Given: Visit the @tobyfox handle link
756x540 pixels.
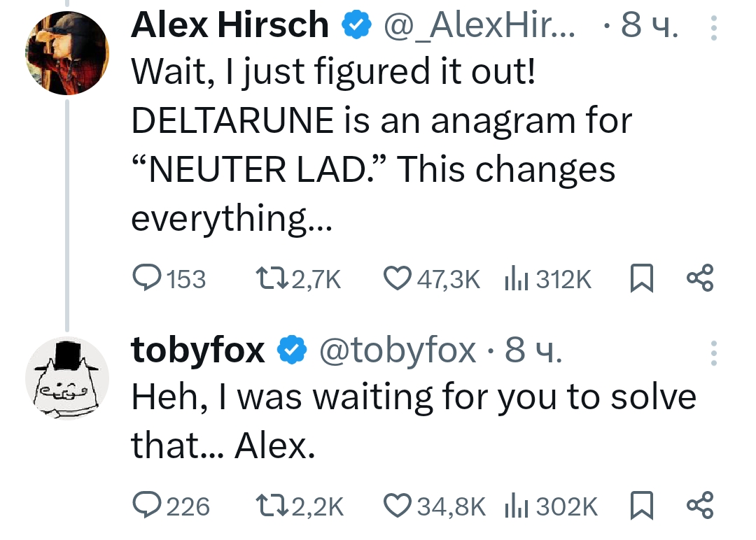Looking at the screenshot, I should pos(398,350).
